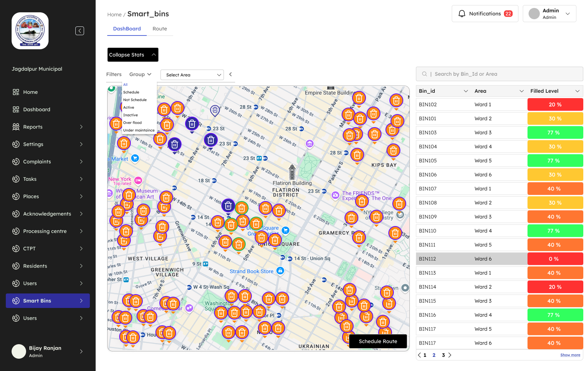Viewport: 588px width, 371px height.
Task: Click the Complaints sidebar icon
Action: (x=16, y=162)
